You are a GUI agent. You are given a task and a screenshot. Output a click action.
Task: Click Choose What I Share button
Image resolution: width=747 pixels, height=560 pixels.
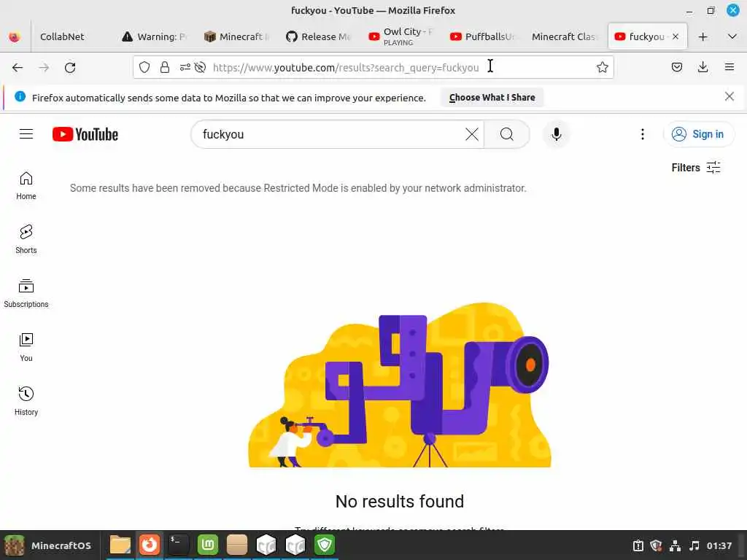click(x=492, y=98)
